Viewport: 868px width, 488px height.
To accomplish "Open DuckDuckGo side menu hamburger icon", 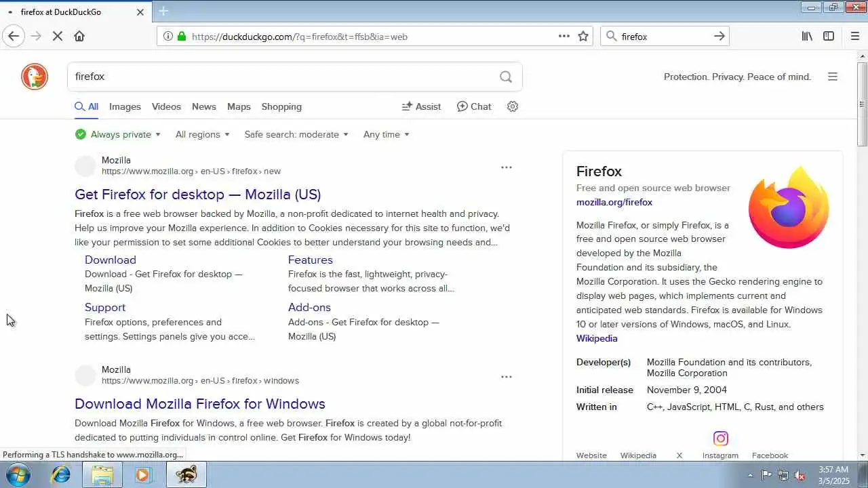I will 833,77.
